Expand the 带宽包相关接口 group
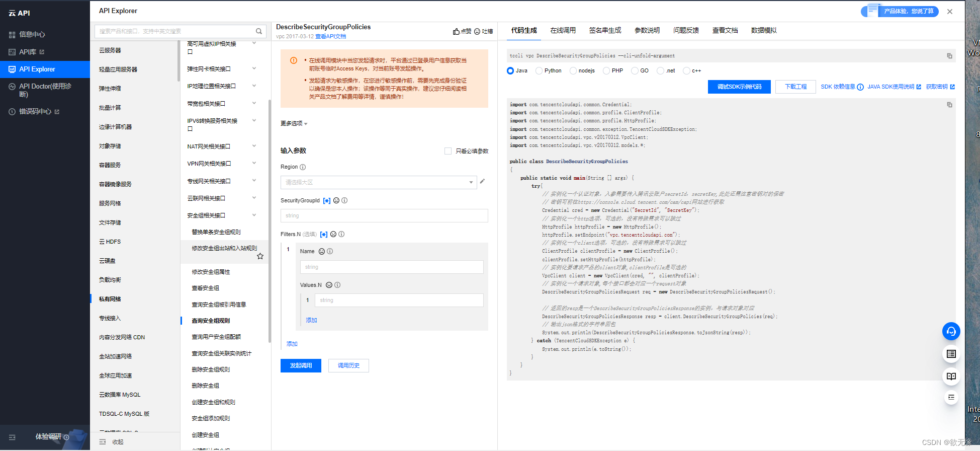Screen dimensions: 980x451 coord(254,103)
